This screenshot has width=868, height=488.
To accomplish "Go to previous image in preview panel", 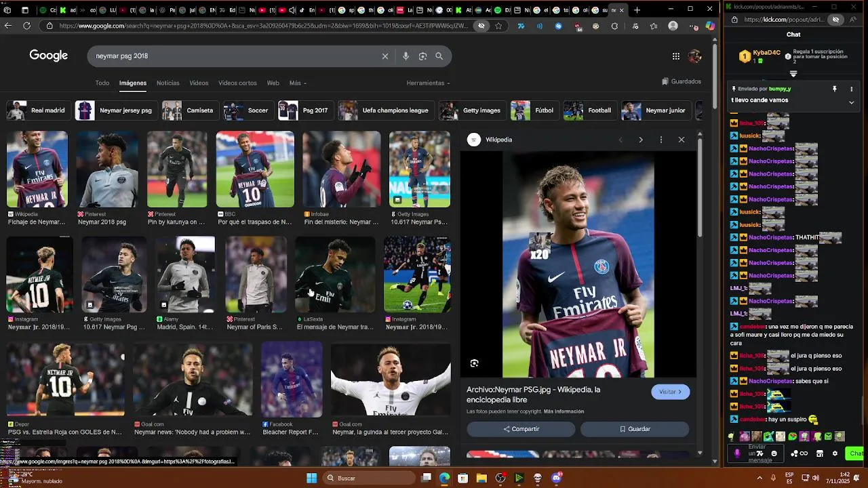I will [x=620, y=140].
